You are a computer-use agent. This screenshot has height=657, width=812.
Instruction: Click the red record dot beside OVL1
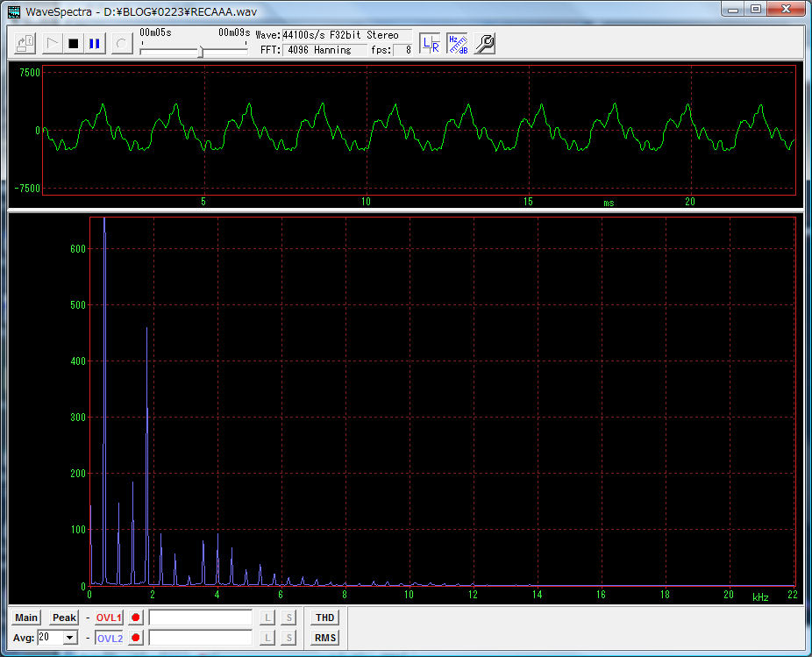[136, 618]
